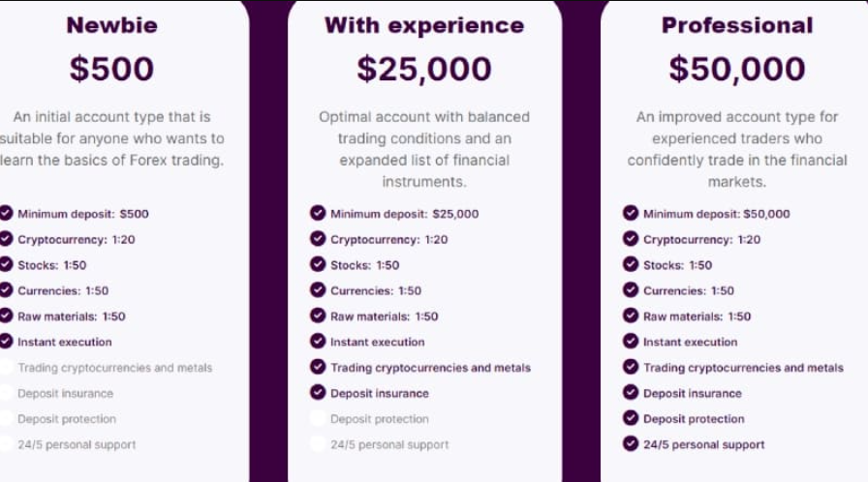
Task: Click the Professional Trading cryptocurrencies and metals text
Action: 743,368
